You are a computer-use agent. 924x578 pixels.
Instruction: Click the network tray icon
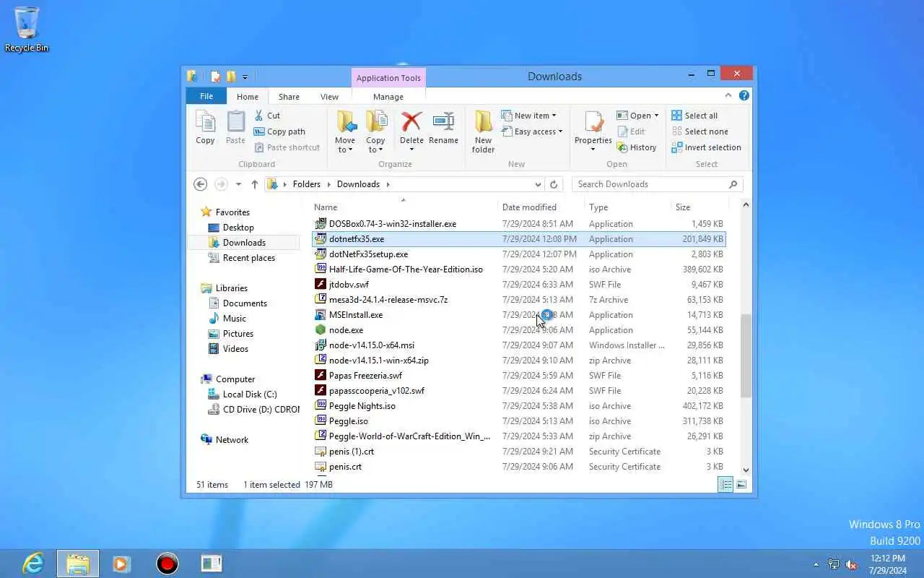coord(834,564)
